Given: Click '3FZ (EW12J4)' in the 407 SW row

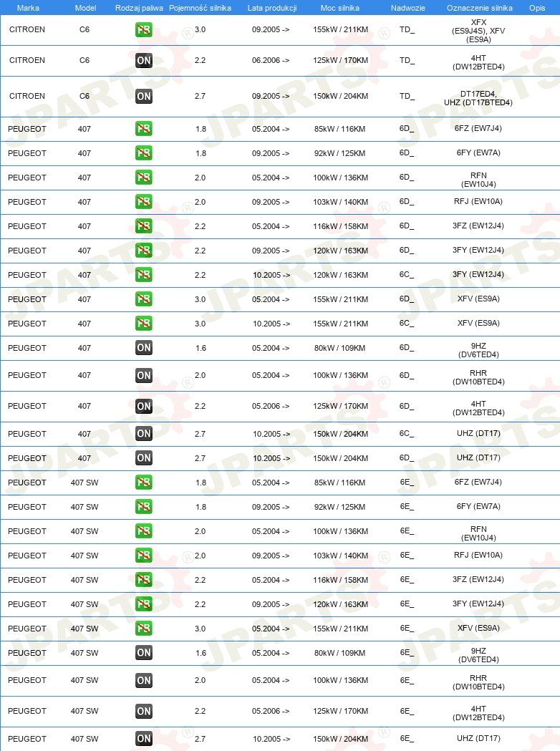Looking at the screenshot, I should [x=478, y=579].
